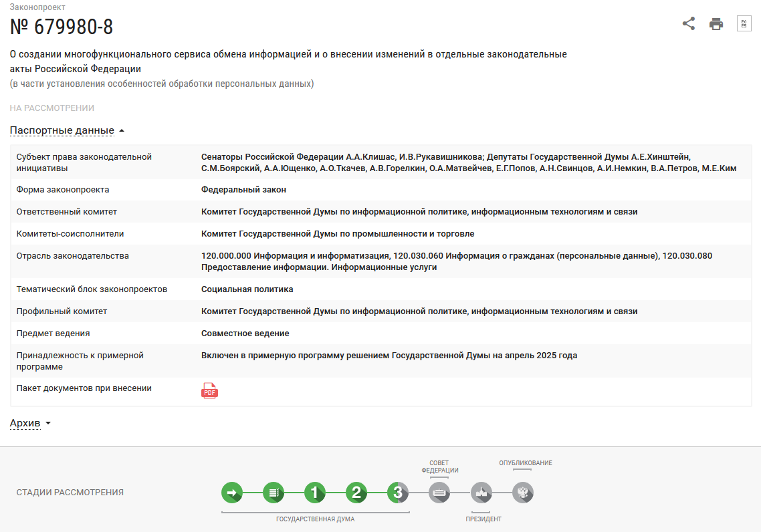
Task: Click the Пакет документов при внесении label
Action: point(84,388)
